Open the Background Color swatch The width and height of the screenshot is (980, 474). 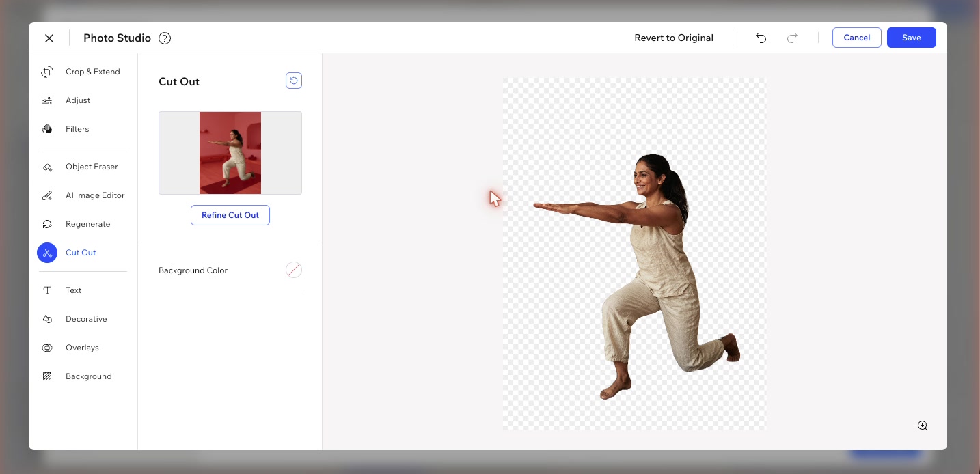(294, 270)
